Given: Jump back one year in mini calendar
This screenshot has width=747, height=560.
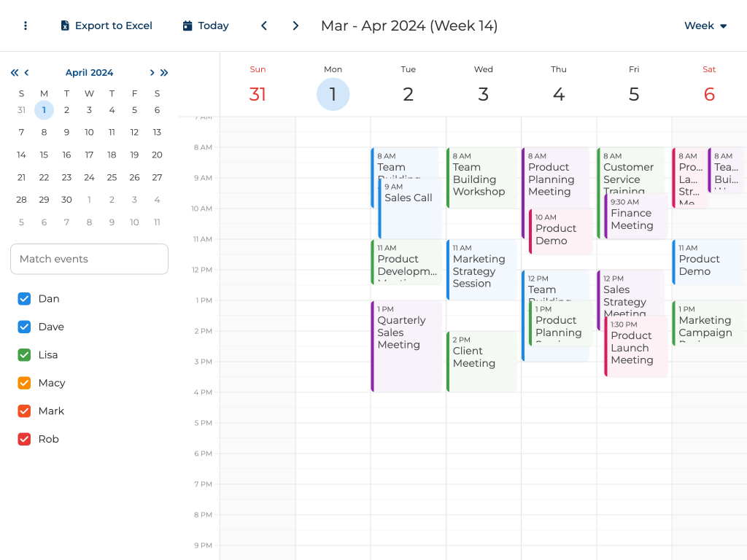Looking at the screenshot, I should click(14, 72).
